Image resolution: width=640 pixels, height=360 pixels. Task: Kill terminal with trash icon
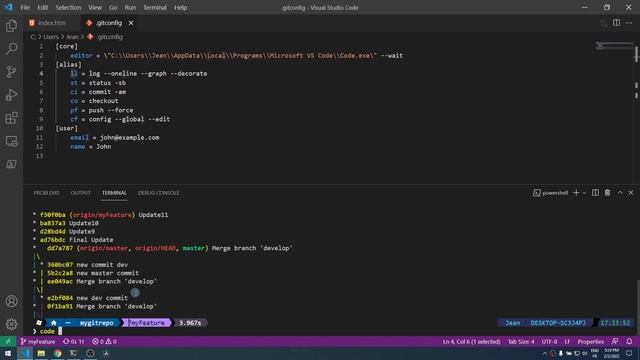tap(607, 193)
